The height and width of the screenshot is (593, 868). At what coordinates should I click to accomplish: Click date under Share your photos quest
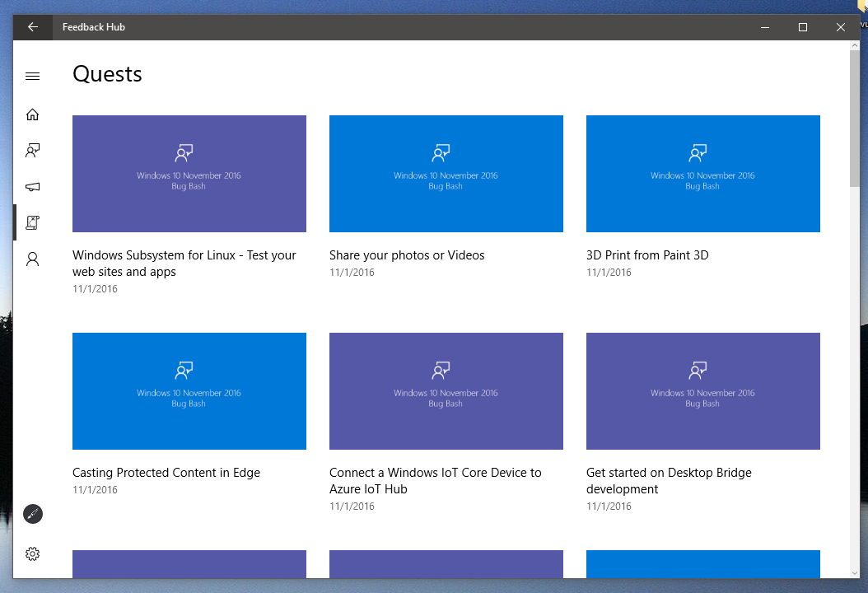352,273
